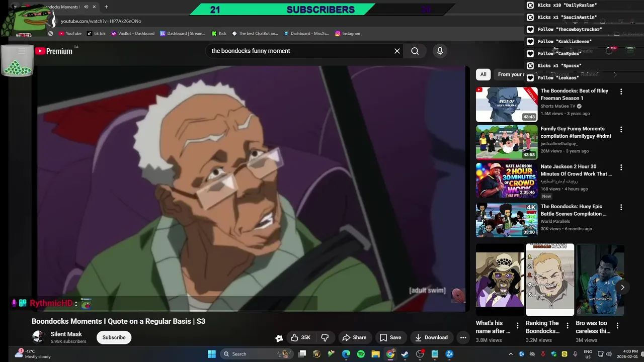Open volume control in system tray
The height and width of the screenshot is (362, 644).
click(609, 354)
